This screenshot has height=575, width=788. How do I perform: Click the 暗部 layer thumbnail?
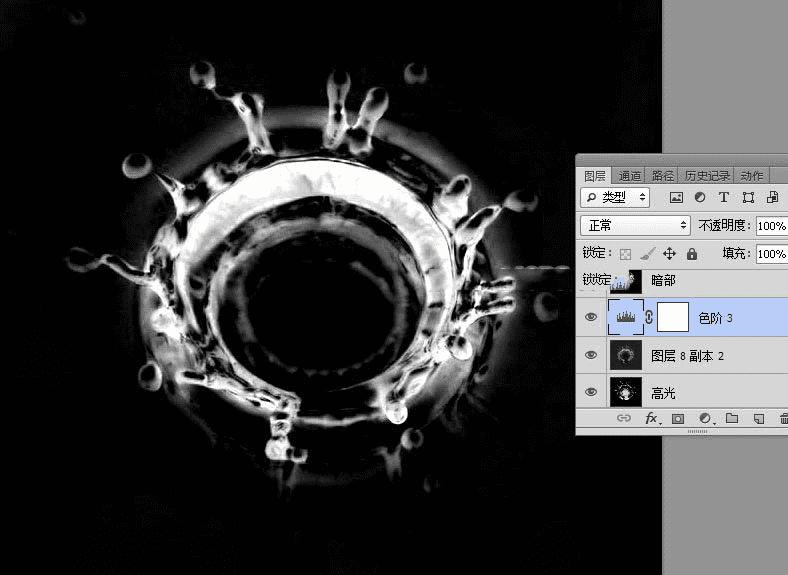coord(626,281)
